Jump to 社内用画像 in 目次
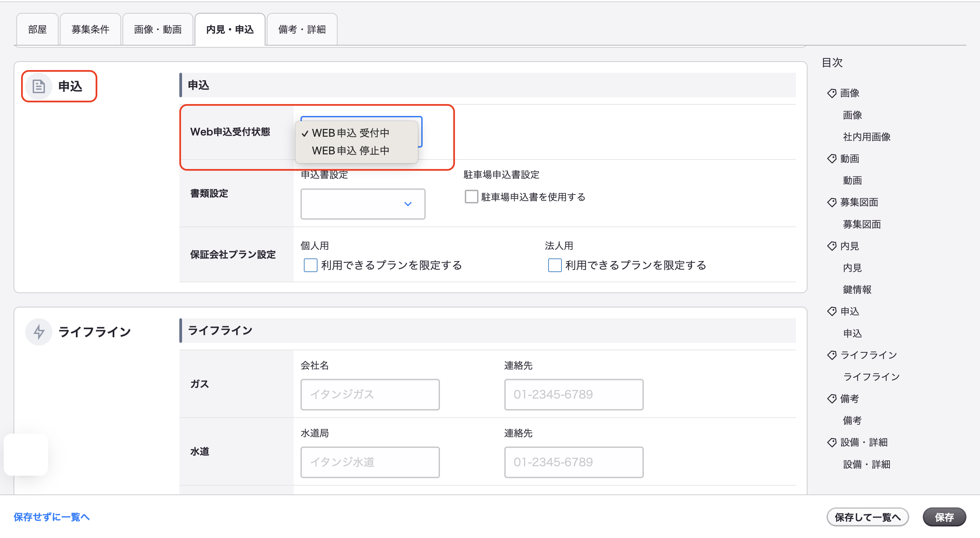Screen dimensions: 980x538 [x=867, y=137]
